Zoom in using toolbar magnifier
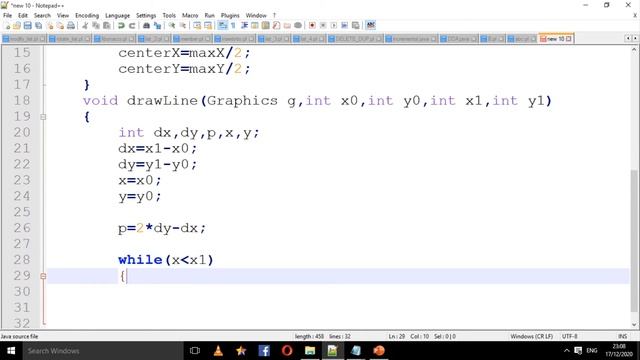The image size is (640, 360). click(x=172, y=26)
